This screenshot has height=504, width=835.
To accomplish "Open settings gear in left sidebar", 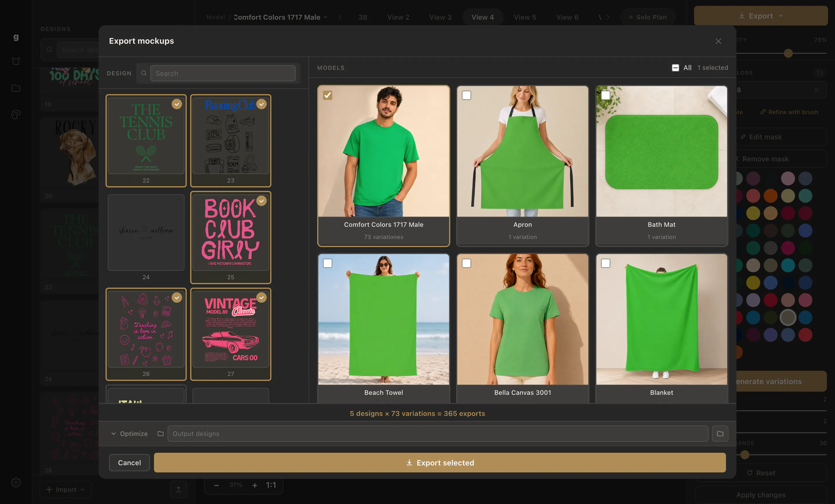I will [16, 482].
